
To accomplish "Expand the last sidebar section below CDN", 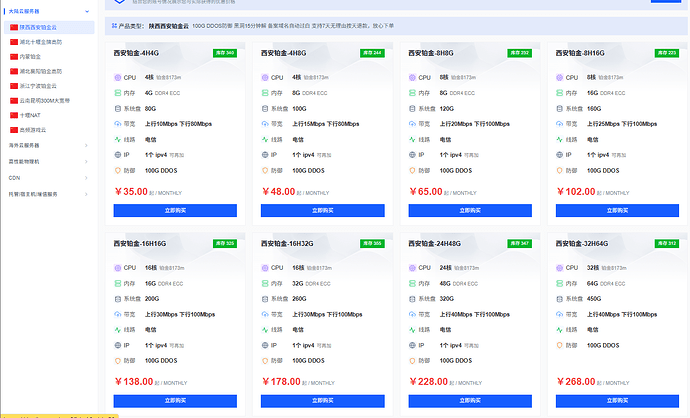I will tap(86, 194).
